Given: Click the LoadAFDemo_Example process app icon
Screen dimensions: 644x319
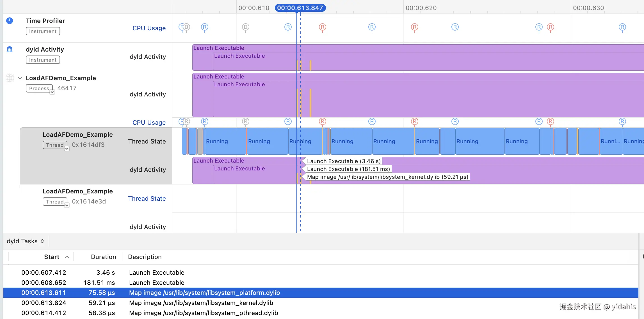Looking at the screenshot, I should pos(10,78).
